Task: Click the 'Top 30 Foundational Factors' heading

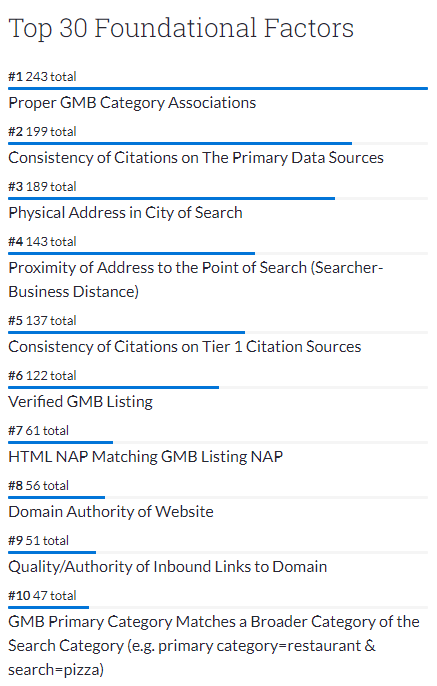Action: click(x=181, y=28)
